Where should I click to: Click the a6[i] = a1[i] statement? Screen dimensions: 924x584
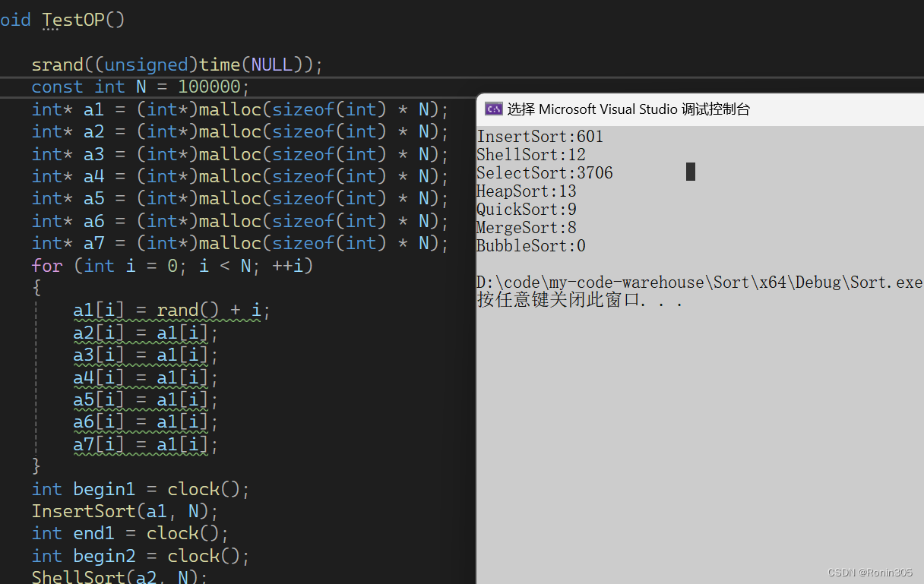tap(146, 422)
